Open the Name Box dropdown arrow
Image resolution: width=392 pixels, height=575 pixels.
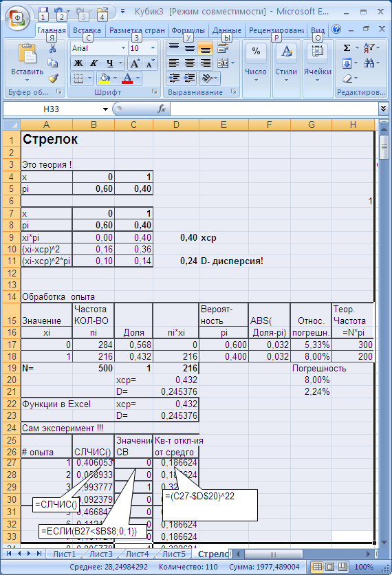click(x=106, y=109)
